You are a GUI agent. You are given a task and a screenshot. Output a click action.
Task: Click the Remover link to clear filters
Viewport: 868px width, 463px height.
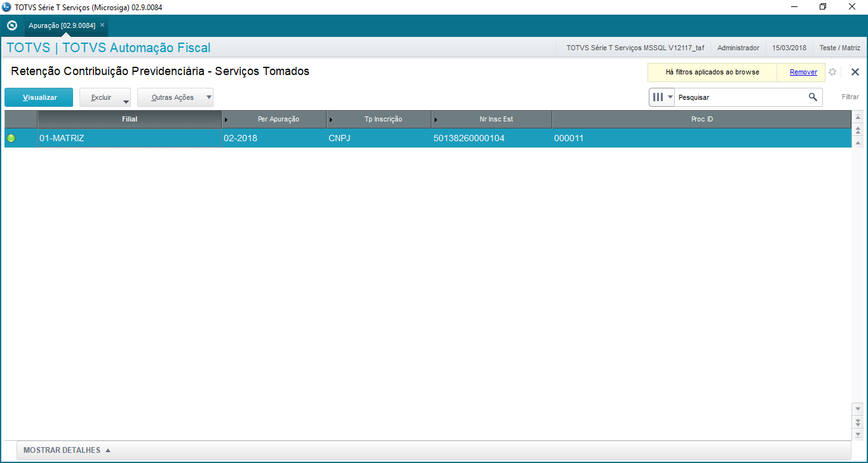coord(803,72)
